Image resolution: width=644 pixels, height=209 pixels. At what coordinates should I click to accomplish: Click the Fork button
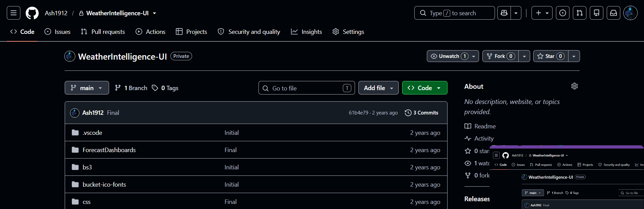501,56
